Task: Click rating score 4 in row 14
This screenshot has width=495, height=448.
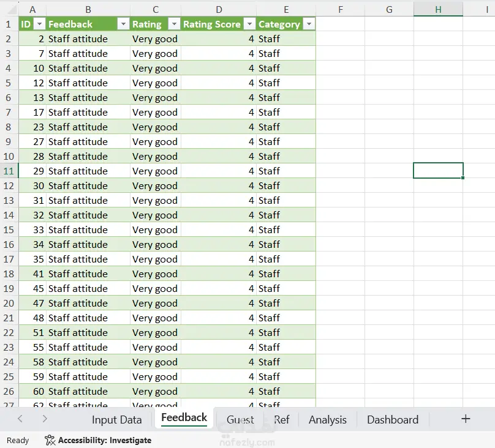Action: (x=251, y=215)
